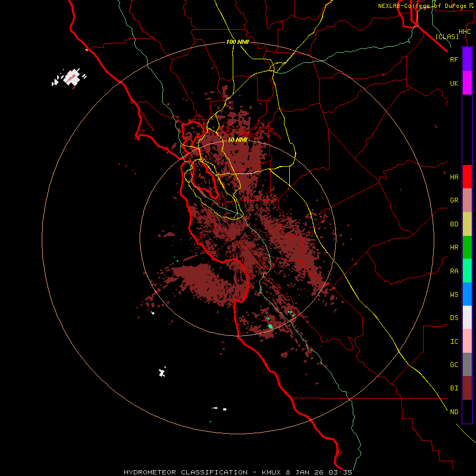The width and height of the screenshot is (476, 476).
Task: Click the 50 NMI range ring label
Action: click(x=237, y=140)
